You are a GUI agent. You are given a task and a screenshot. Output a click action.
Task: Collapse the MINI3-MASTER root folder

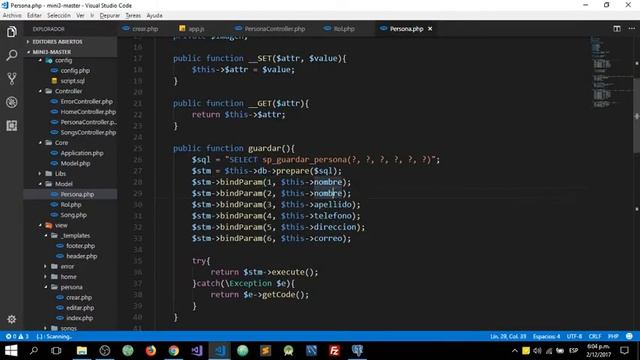coord(51,52)
